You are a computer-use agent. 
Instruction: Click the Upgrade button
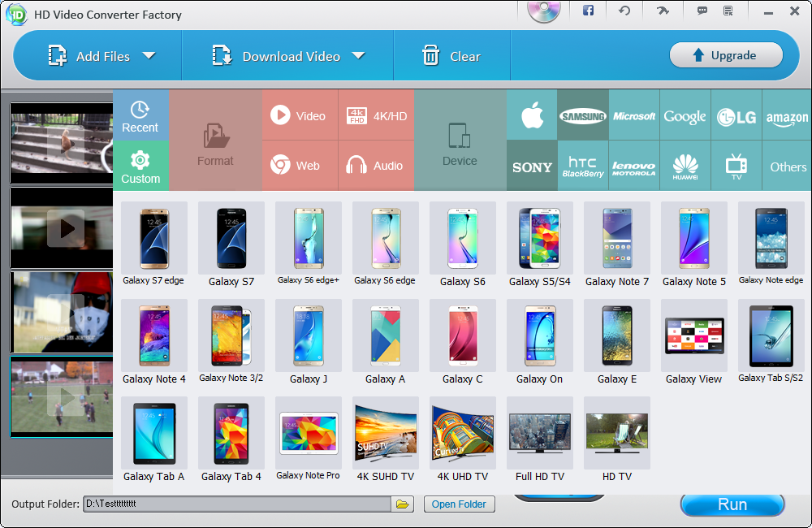726,55
